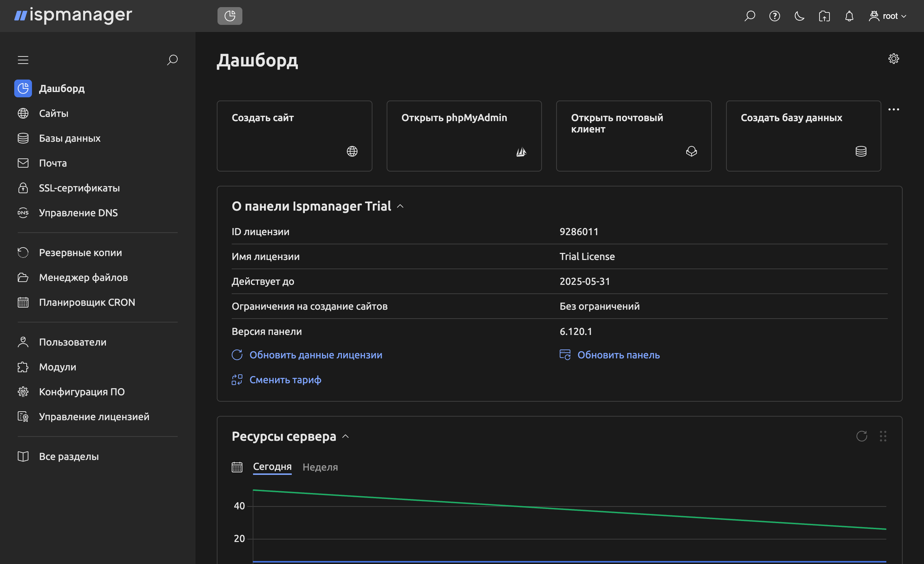
Task: Click Обновить данные лицензии link
Action: (x=307, y=355)
